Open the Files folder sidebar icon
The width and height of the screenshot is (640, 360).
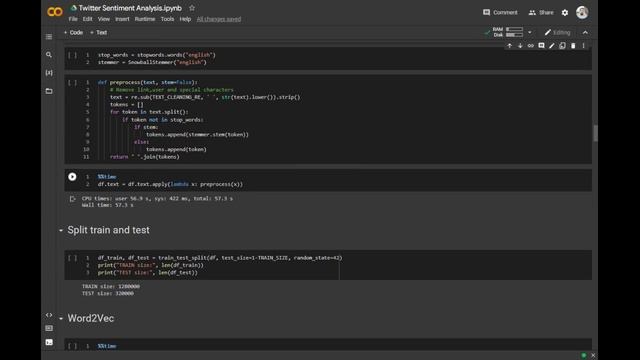coord(49,91)
